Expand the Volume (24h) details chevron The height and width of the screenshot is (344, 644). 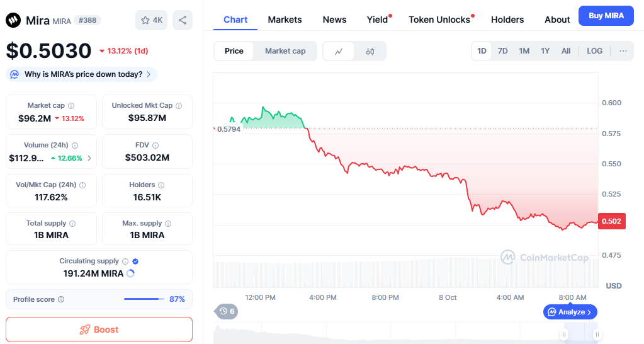[x=89, y=158]
